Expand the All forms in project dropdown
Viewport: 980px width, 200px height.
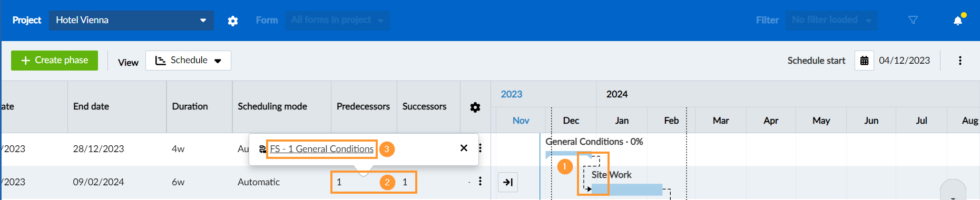[337, 20]
